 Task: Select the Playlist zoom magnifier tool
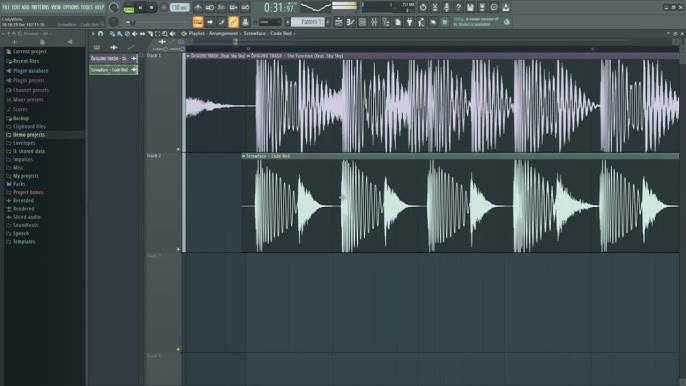point(165,34)
